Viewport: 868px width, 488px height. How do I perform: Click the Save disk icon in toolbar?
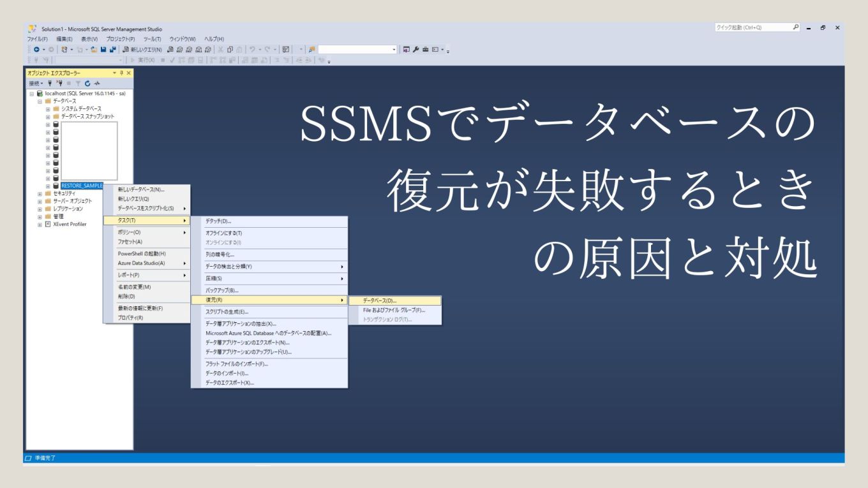coord(103,49)
